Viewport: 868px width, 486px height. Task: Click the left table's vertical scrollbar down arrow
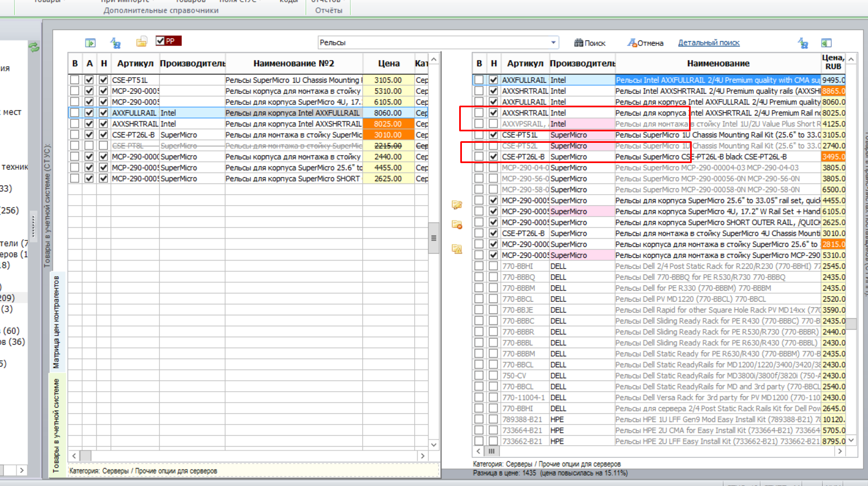[434, 444]
